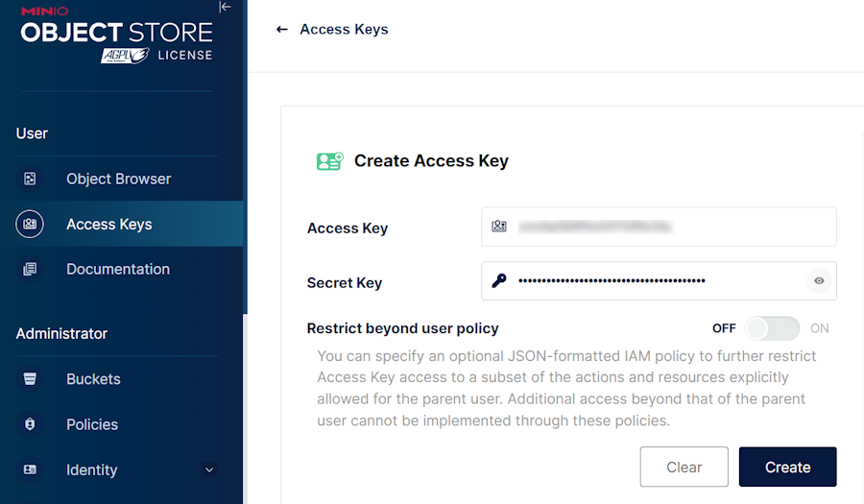Show the secret key with eye icon
Screen dimensions: 864x504
tap(819, 281)
